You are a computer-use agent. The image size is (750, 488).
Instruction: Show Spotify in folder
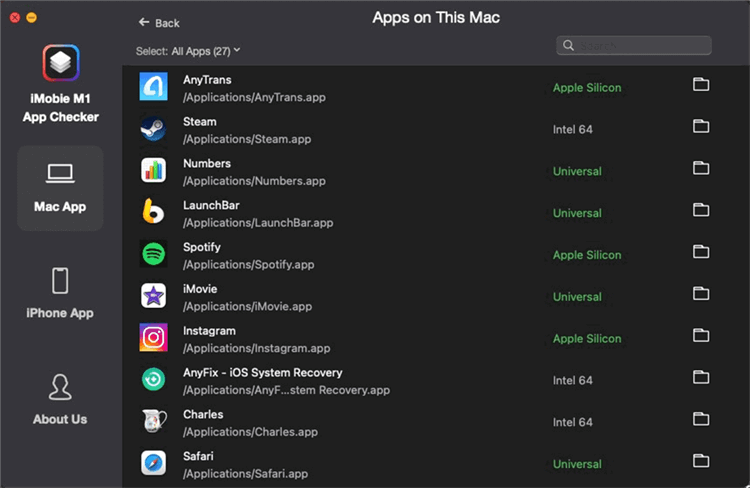[x=701, y=252]
